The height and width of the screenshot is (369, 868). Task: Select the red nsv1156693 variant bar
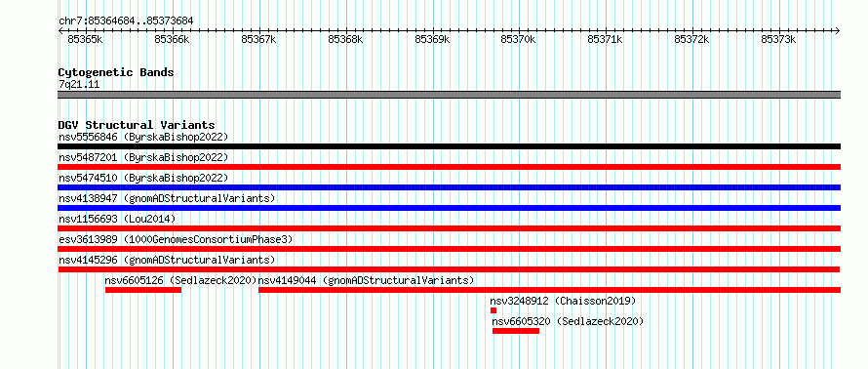[x=449, y=228]
